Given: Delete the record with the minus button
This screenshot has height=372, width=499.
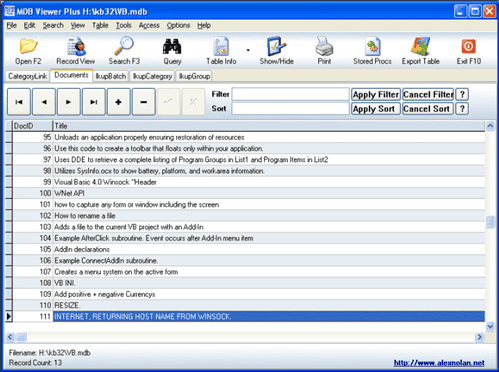Looking at the screenshot, I should point(144,102).
